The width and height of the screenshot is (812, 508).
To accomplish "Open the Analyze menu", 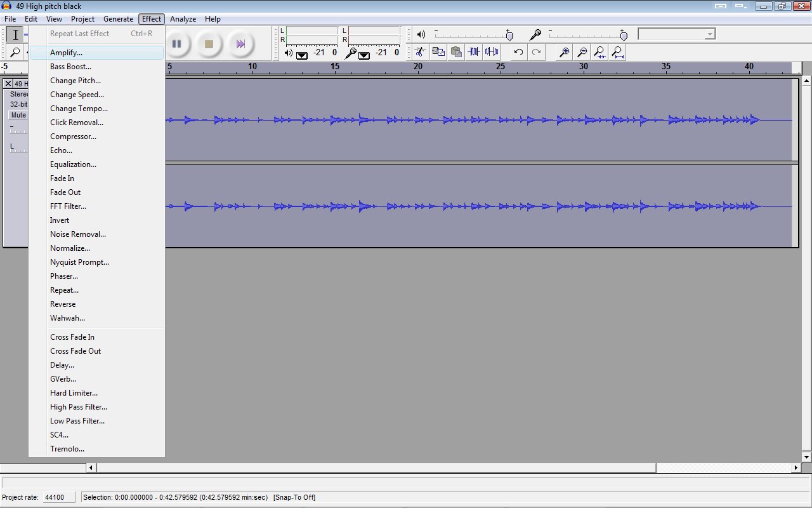I will [x=183, y=19].
